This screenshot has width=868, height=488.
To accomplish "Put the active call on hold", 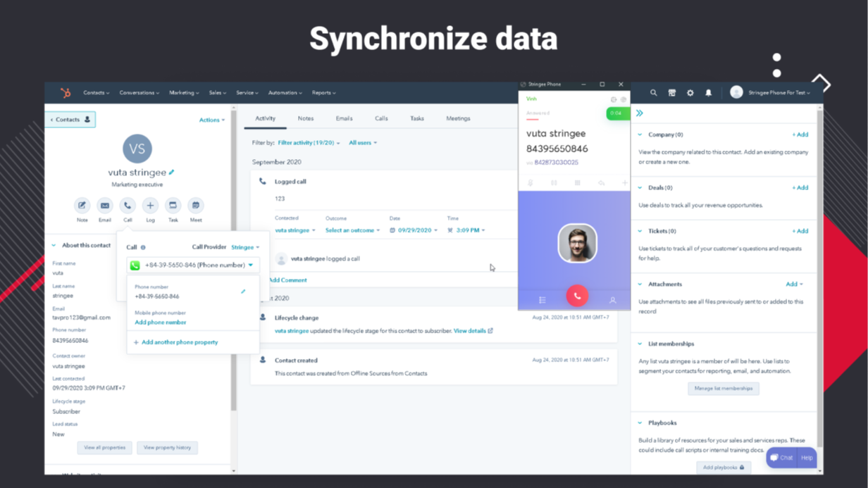I will [x=554, y=182].
